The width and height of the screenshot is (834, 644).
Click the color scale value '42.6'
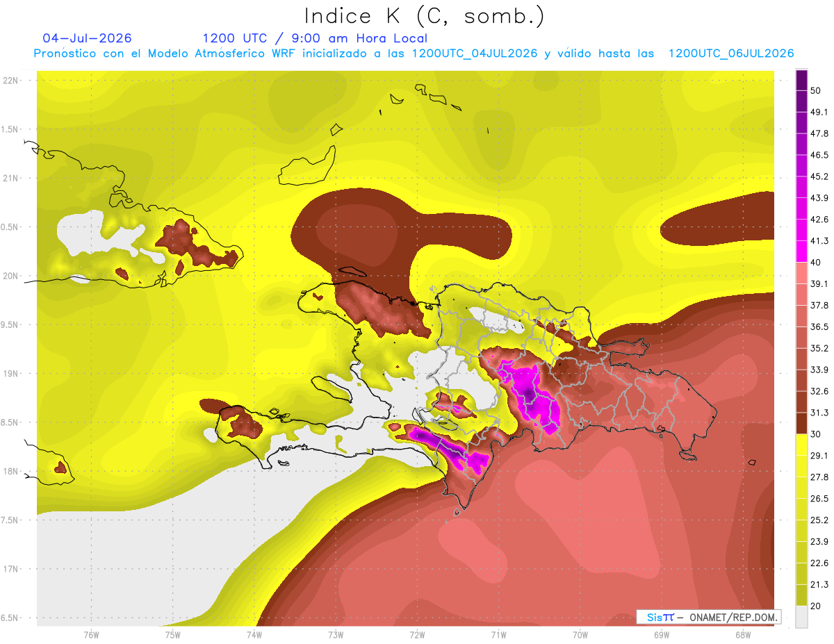[819, 220]
